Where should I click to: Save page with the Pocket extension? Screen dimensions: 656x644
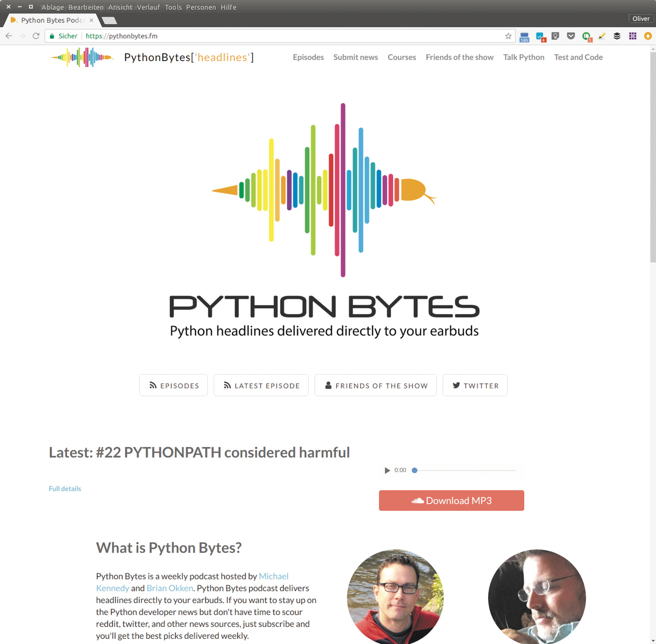(571, 36)
